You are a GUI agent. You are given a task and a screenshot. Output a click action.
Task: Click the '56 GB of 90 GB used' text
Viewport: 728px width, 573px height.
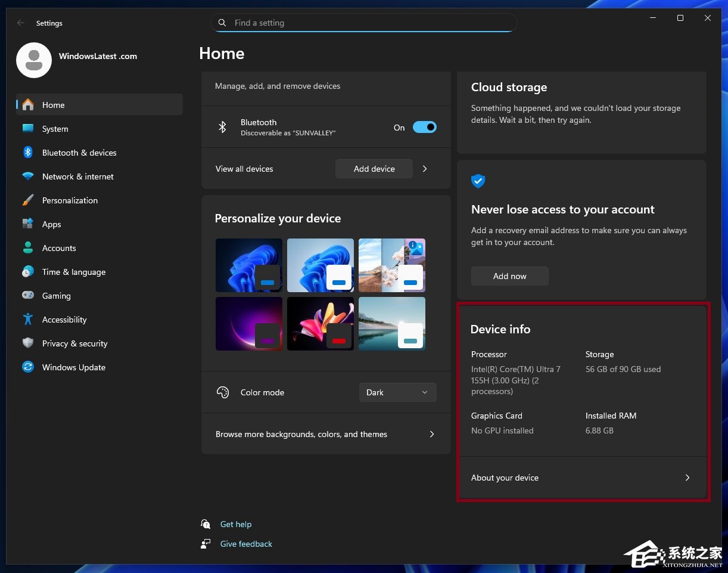pos(623,369)
